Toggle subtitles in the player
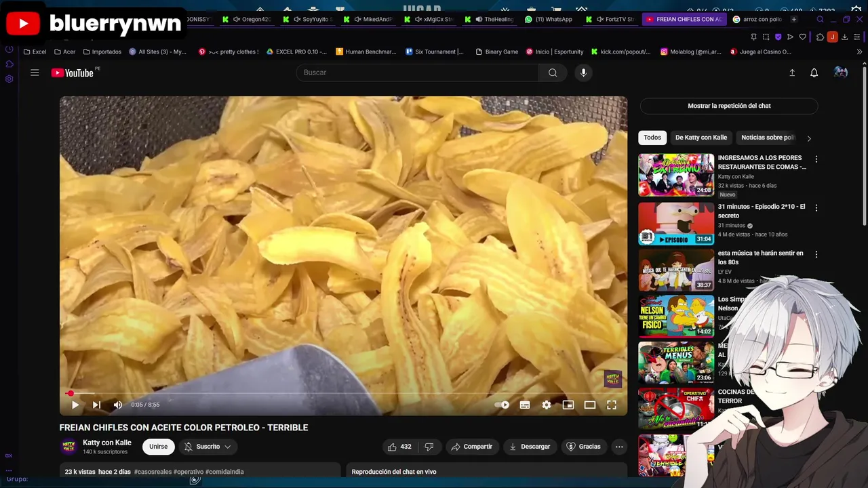This screenshot has width=868, height=488. (525, 405)
